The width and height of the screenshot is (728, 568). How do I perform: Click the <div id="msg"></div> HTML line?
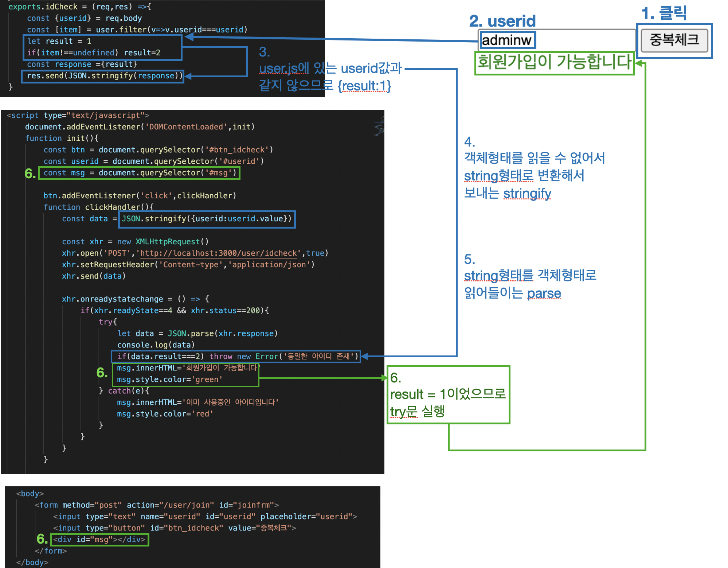(99, 539)
